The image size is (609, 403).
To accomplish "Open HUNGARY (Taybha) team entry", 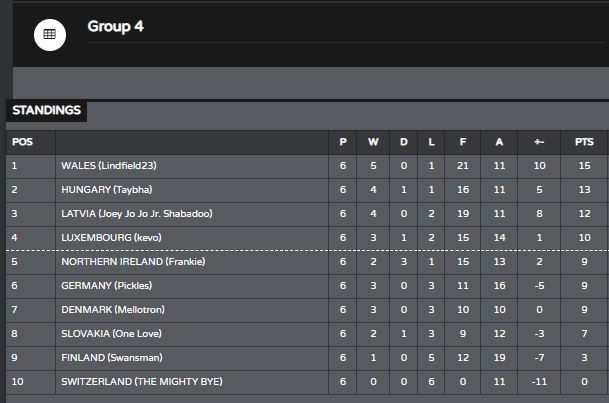I will point(107,190).
